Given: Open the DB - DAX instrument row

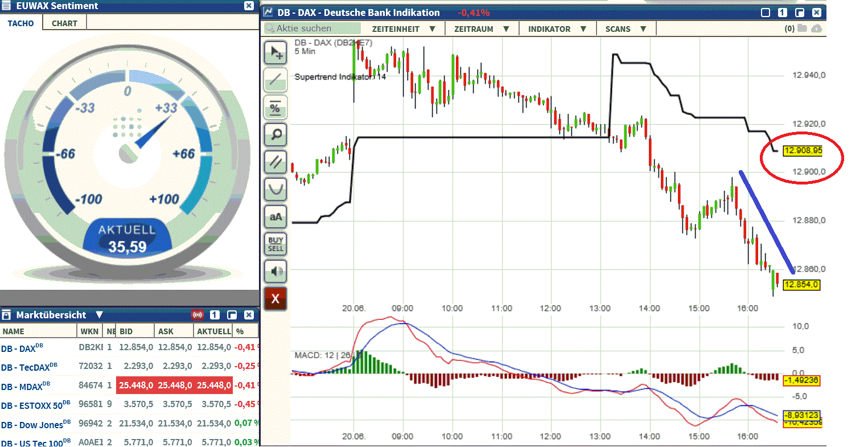Looking at the screenshot, I should [130, 347].
